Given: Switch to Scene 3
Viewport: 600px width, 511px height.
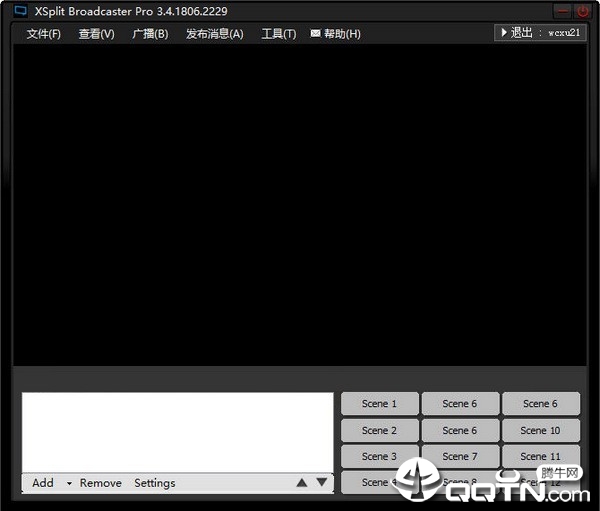Looking at the screenshot, I should pos(380,456).
